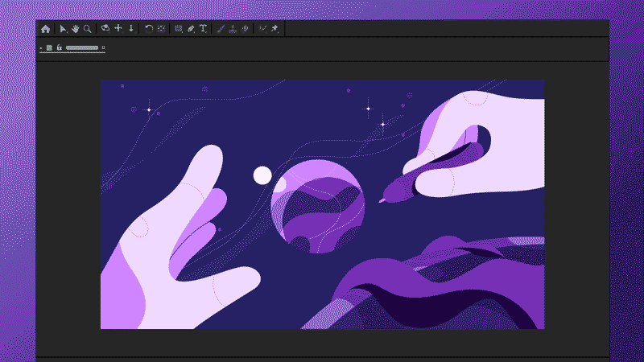644x362 pixels.
Task: Select the Hand tool
Action: tap(75, 28)
